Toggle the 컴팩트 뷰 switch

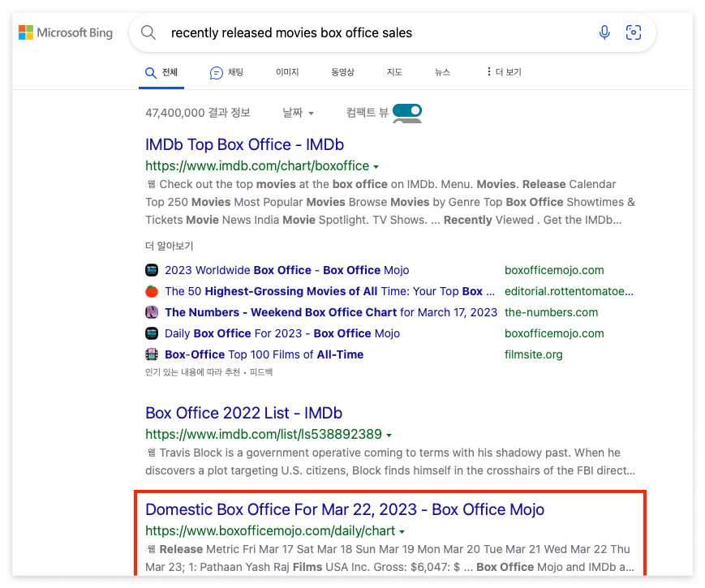pos(407,110)
